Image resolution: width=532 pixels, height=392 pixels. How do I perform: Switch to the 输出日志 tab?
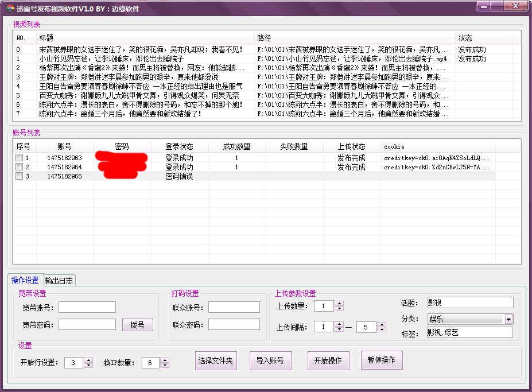tap(59, 281)
